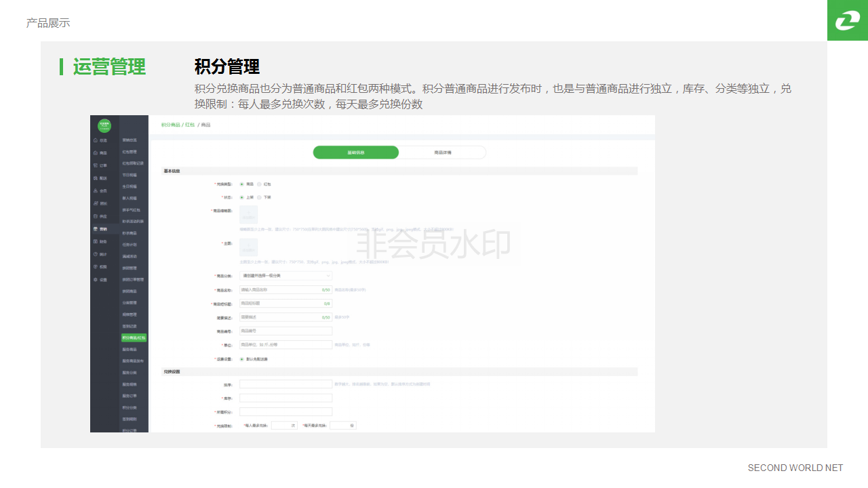This screenshot has height=488, width=868.
Task: Open the 团长 section in sidebar
Action: tap(100, 203)
